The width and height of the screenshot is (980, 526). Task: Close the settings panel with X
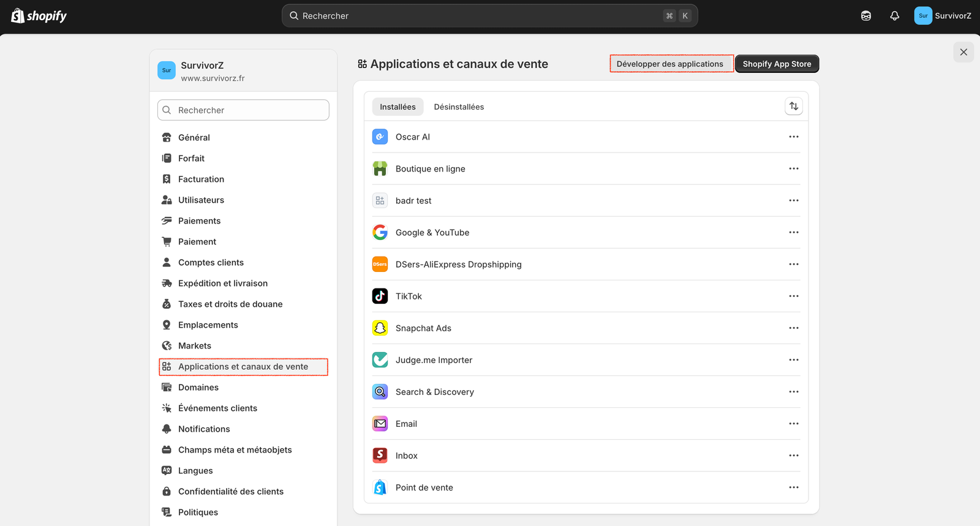pyautogui.click(x=963, y=52)
